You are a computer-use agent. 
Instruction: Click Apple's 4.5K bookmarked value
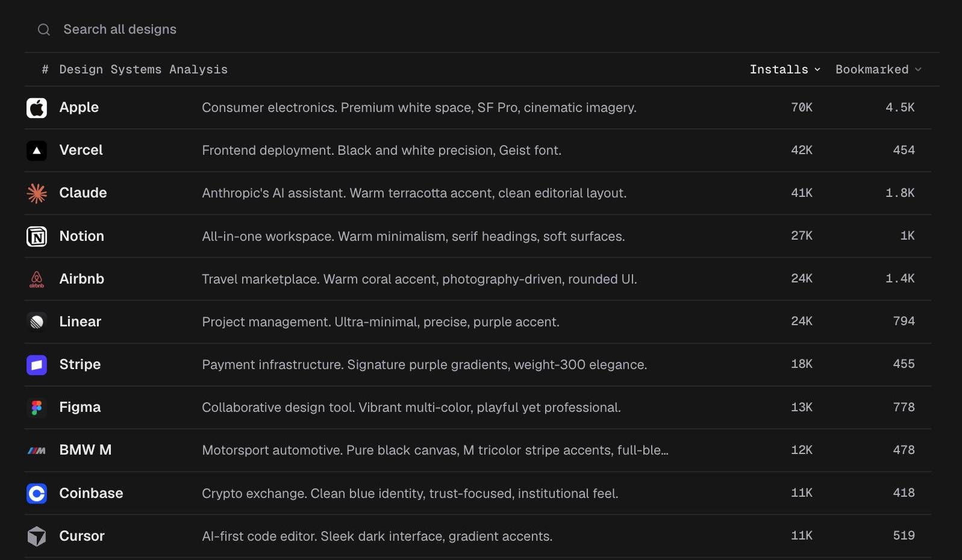click(900, 107)
